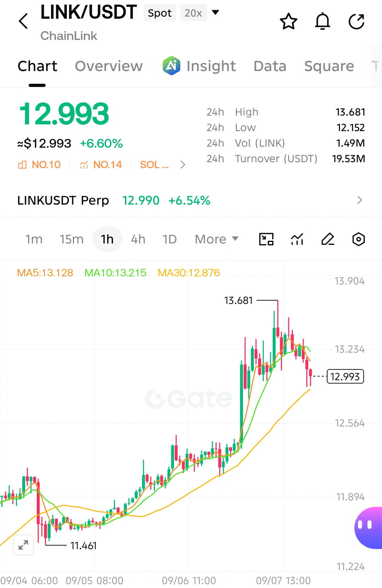Tap the 11.461 low marker on chart

tap(83, 546)
